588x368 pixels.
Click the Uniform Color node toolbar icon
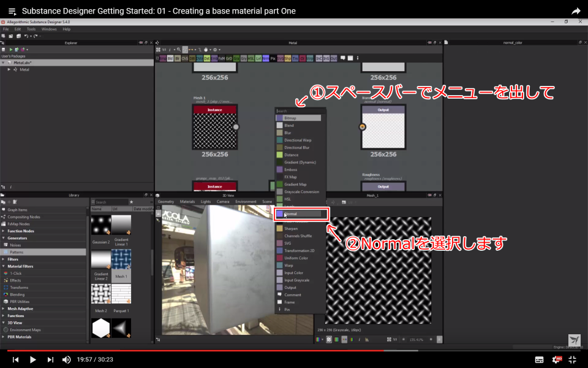pos(303,58)
